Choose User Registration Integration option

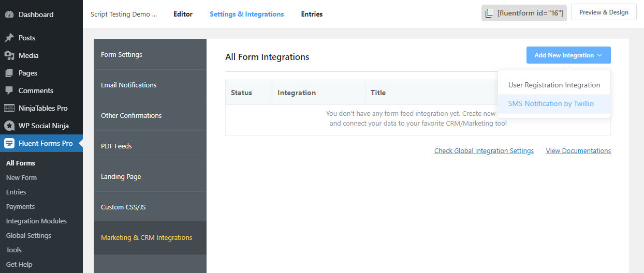554,85
